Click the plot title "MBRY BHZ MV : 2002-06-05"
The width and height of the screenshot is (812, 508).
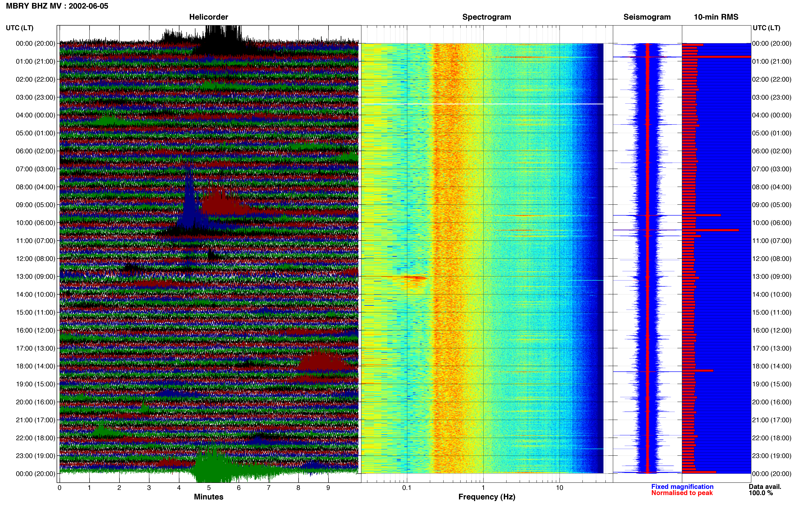57,6
